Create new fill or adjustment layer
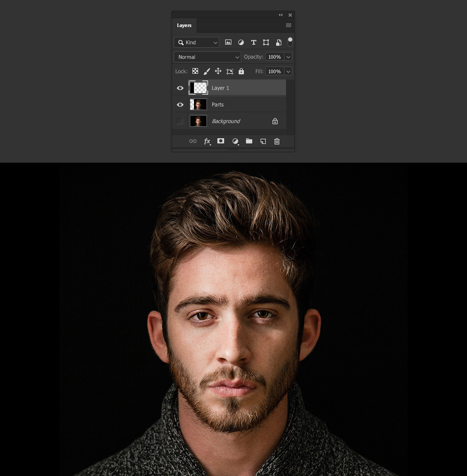Viewport: 467px width, 476px height. (x=235, y=141)
